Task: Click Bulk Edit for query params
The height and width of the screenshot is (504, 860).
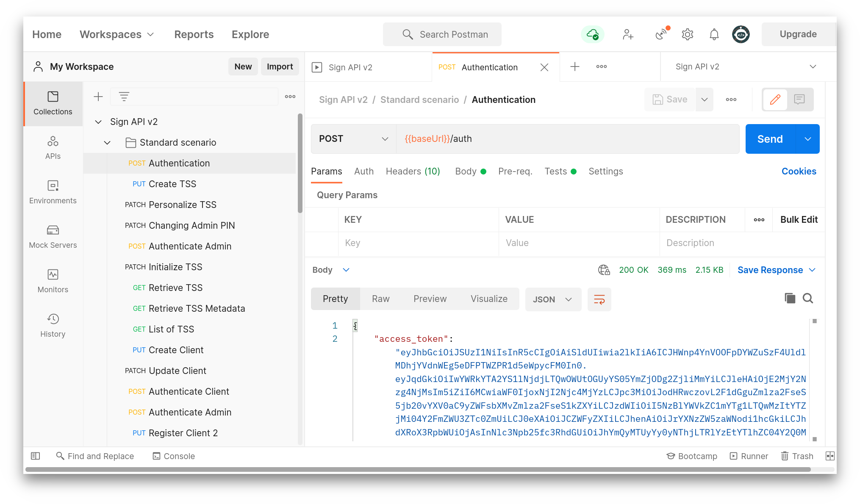Action: tap(799, 219)
